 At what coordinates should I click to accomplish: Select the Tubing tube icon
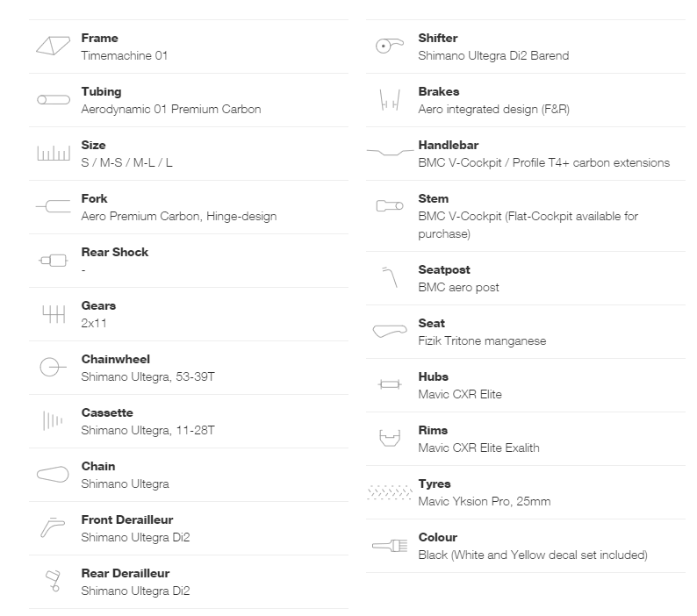(54, 99)
